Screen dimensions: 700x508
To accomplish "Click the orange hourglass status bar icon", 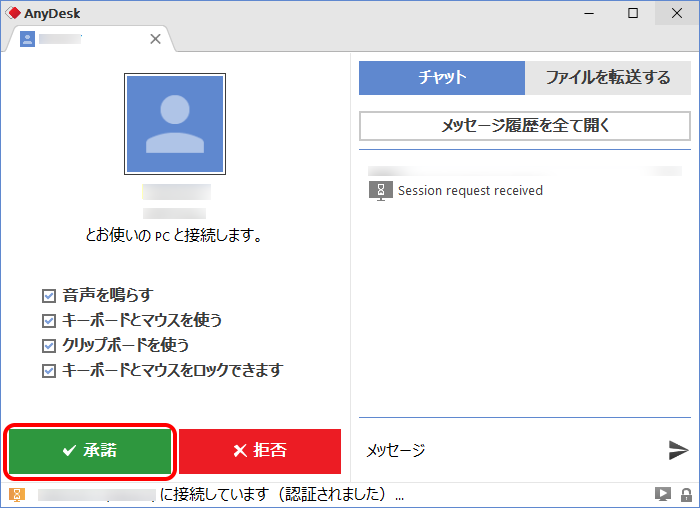I will click(17, 495).
